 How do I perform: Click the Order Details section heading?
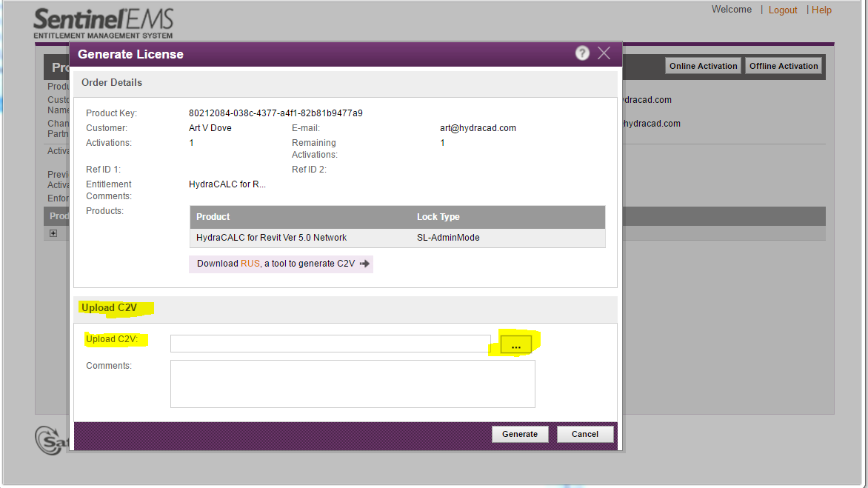tap(112, 82)
